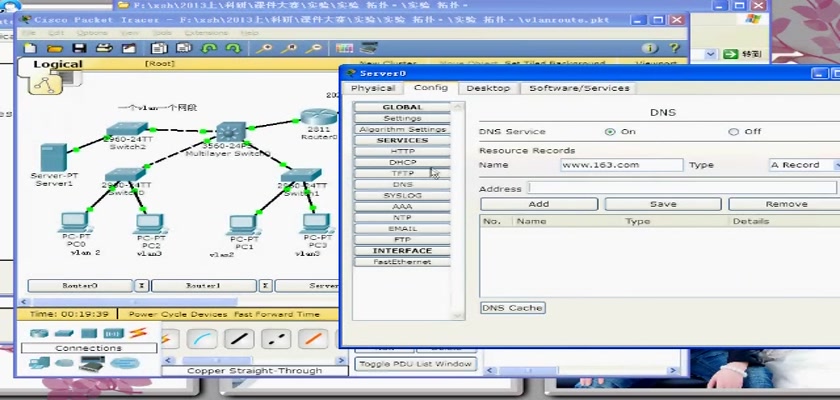Click the Undo green arrow icon
Image resolution: width=840 pixels, height=400 pixels.
[x=208, y=48]
